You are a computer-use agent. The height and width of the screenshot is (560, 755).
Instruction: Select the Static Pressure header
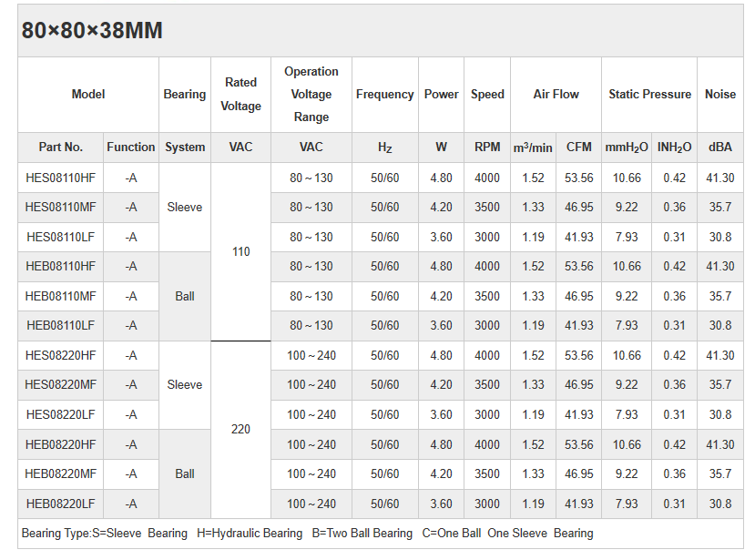(x=649, y=94)
